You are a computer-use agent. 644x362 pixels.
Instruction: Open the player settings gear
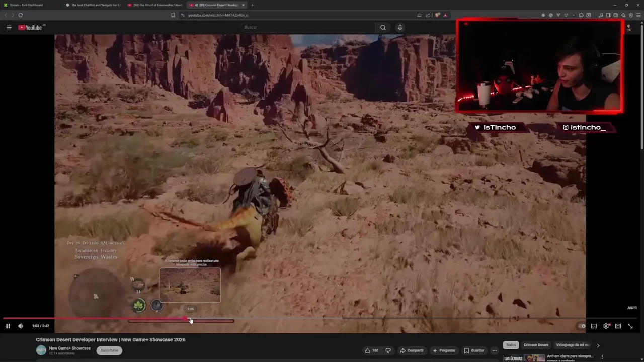tap(606, 326)
